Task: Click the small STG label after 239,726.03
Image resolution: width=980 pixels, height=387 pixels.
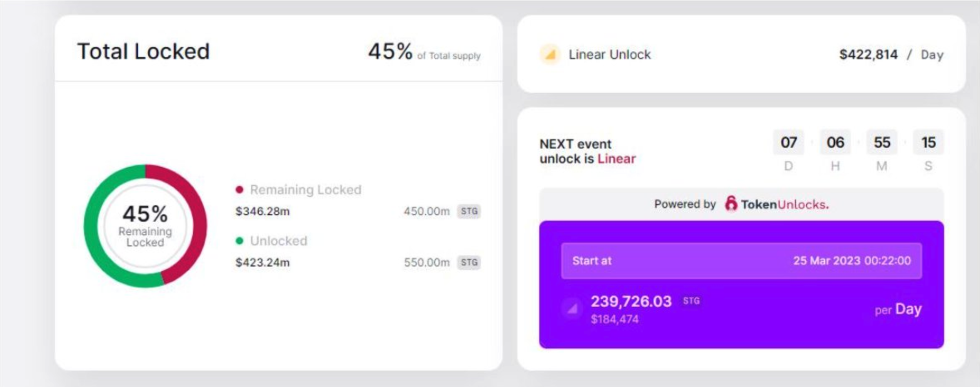Action: coord(691,301)
